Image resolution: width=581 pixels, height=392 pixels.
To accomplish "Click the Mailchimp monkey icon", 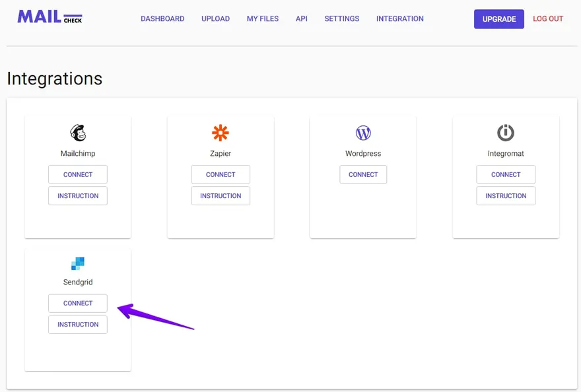I will 77,132.
